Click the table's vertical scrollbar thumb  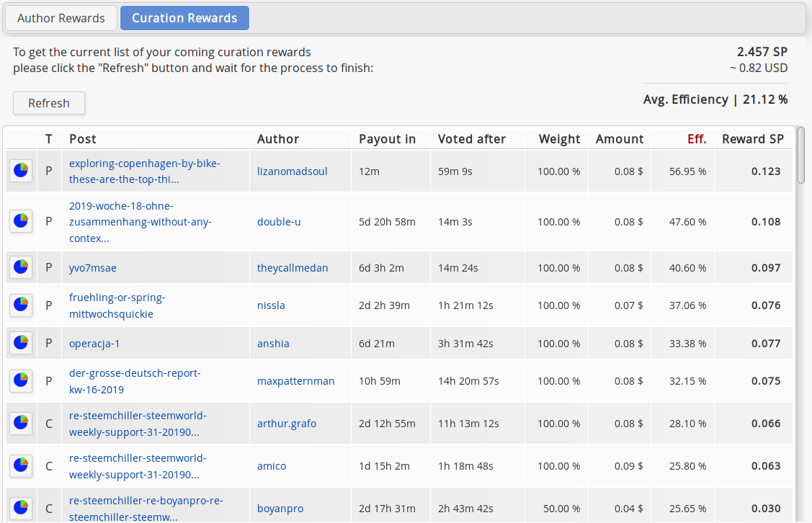[801, 156]
